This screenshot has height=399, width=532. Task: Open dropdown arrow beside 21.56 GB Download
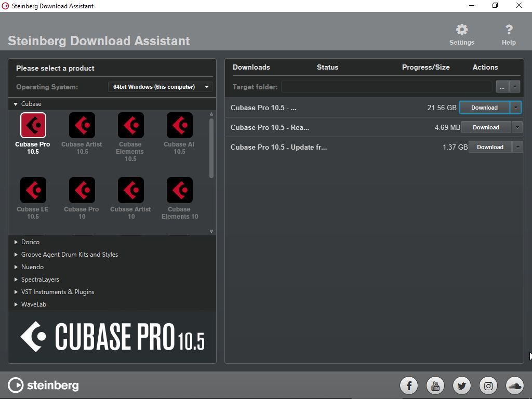(x=516, y=108)
